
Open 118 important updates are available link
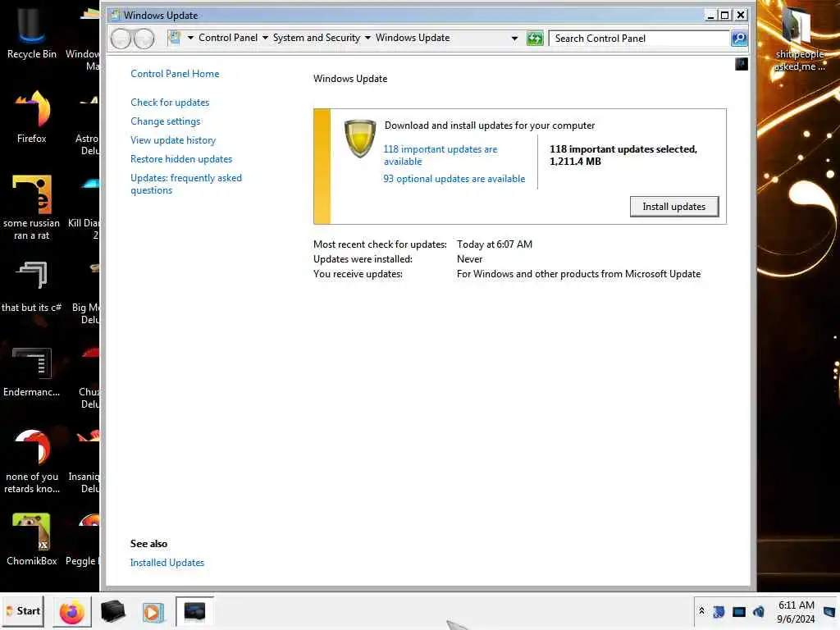[x=441, y=155]
